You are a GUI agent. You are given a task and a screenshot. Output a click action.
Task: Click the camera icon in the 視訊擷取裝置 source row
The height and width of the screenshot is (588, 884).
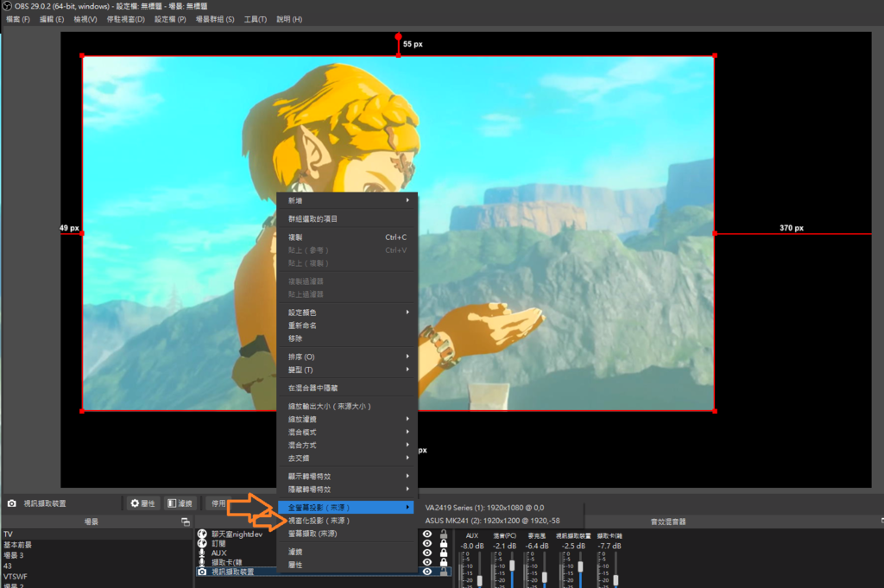[202, 572]
